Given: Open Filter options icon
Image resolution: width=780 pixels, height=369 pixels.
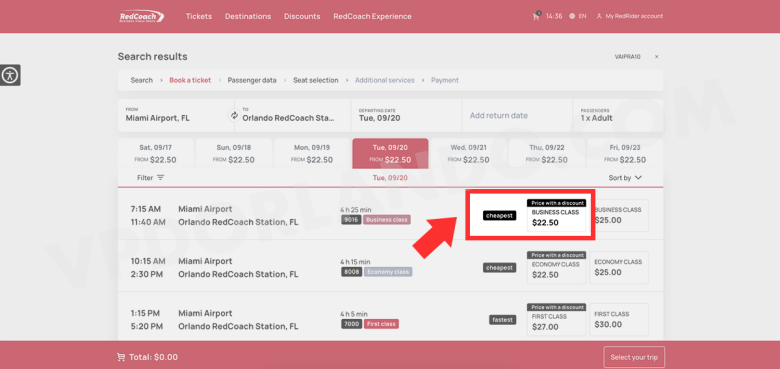Looking at the screenshot, I should click(x=160, y=178).
